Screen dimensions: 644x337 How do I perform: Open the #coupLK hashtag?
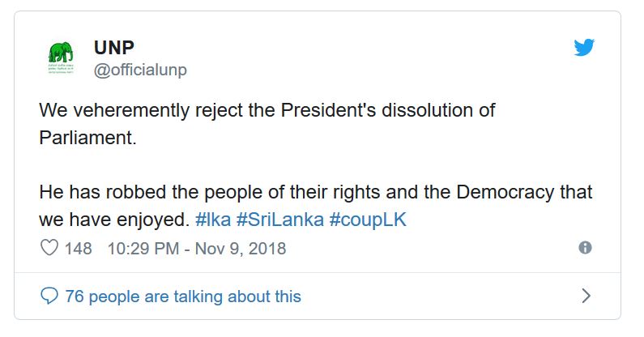click(x=367, y=220)
